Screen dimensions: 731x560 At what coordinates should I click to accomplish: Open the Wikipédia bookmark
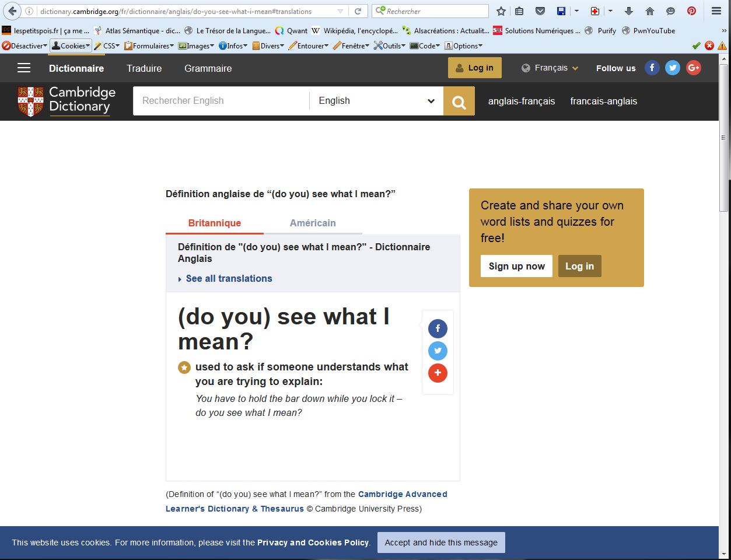[354, 30]
